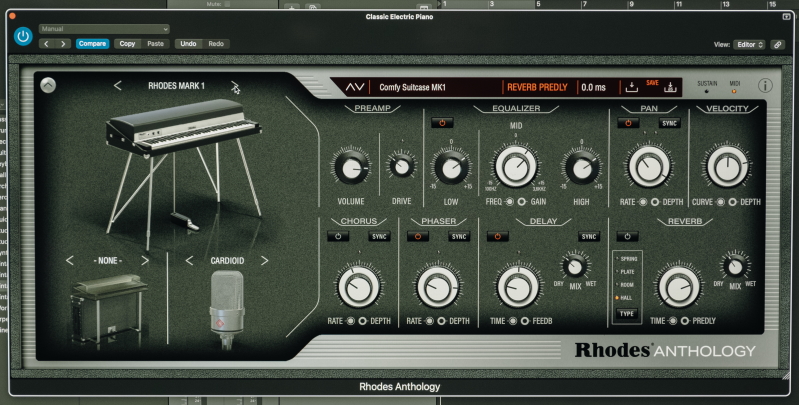This screenshot has width=799, height=405.
Task: Collapse the instrument panel with up-arrow button
Action: click(x=48, y=85)
